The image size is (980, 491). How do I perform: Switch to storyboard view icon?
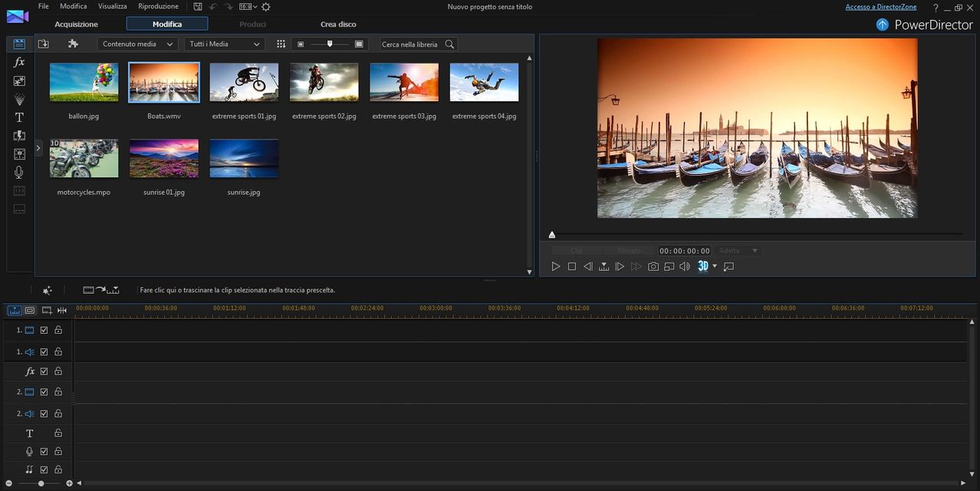(x=30, y=310)
